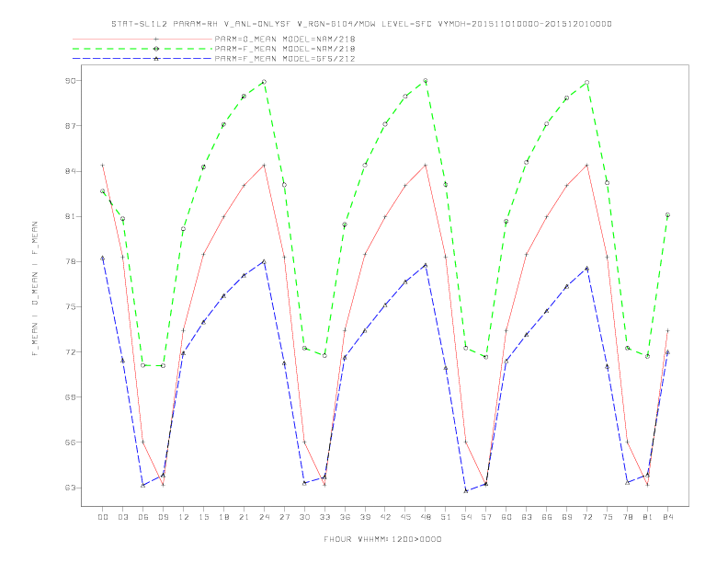Click the 63 label on the y-axis
This screenshot has height=563, width=728.
(x=70, y=488)
